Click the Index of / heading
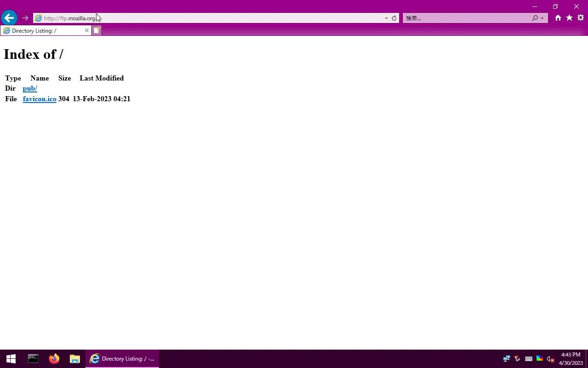 34,54
